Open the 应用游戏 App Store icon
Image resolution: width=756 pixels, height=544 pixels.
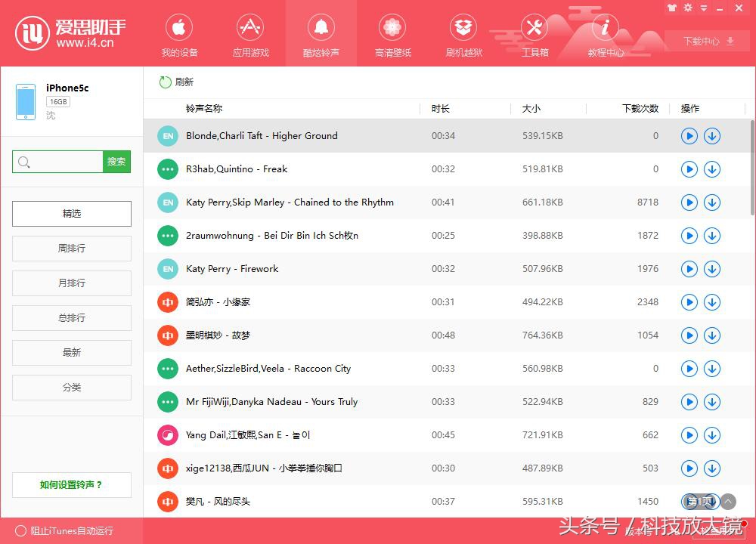pyautogui.click(x=250, y=29)
